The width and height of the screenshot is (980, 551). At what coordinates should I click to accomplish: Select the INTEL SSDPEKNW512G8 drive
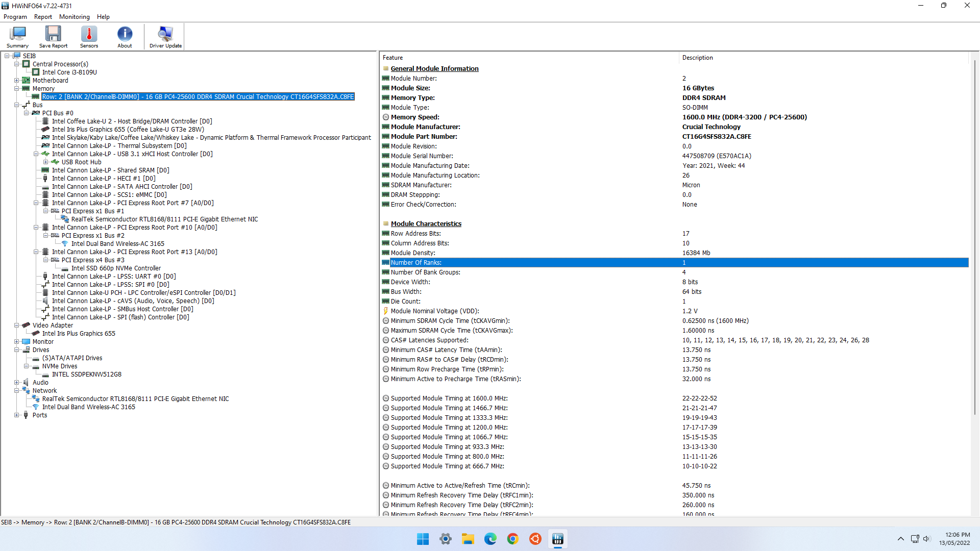click(x=87, y=374)
